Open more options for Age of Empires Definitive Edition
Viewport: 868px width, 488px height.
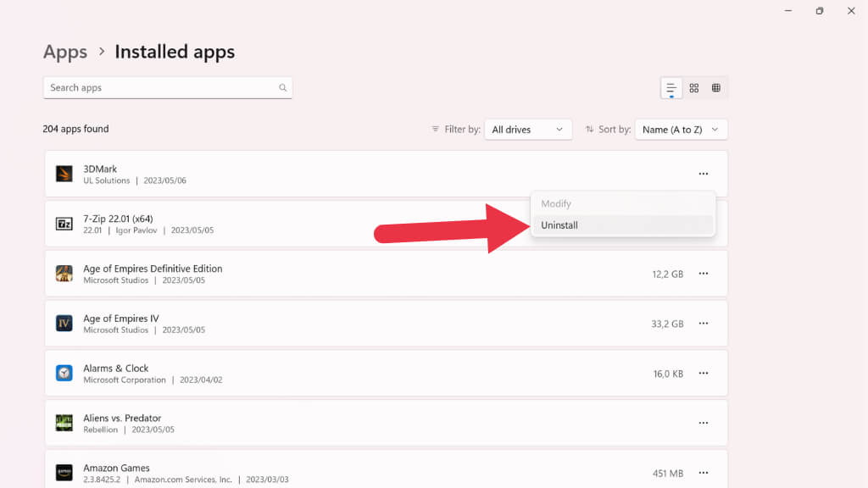(x=703, y=274)
